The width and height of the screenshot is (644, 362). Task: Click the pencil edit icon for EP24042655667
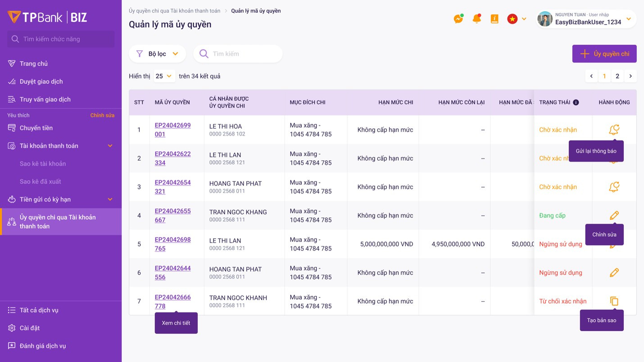tap(614, 215)
